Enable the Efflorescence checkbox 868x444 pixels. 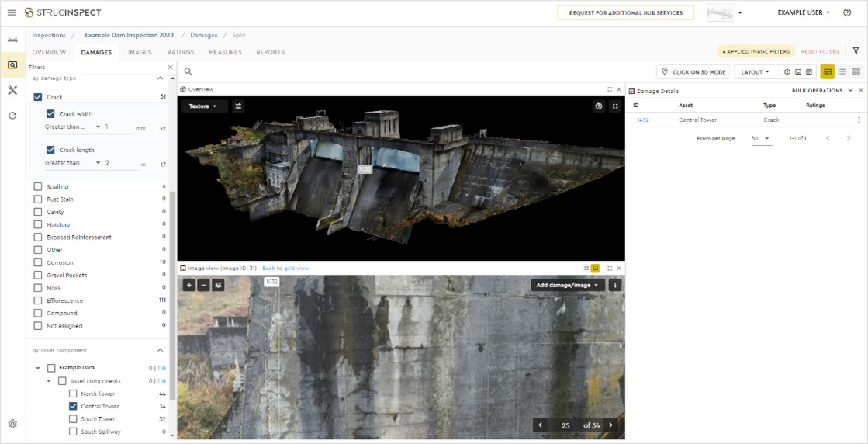tap(38, 300)
